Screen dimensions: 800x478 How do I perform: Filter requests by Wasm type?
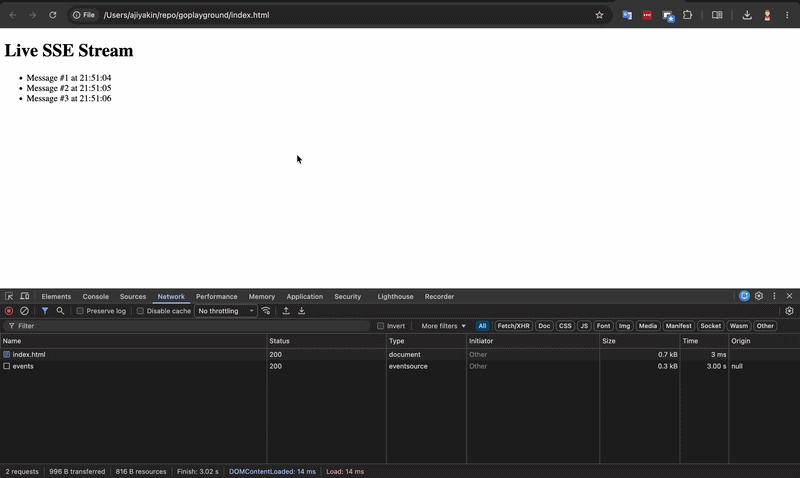click(739, 325)
